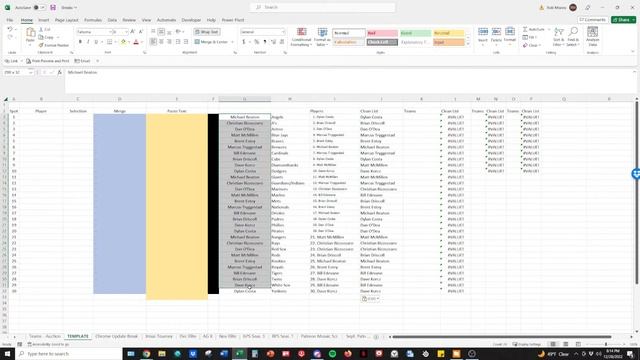This screenshot has width=640, height=360.
Task: Decrease font size with the smaller A icon
Action: tap(141, 31)
